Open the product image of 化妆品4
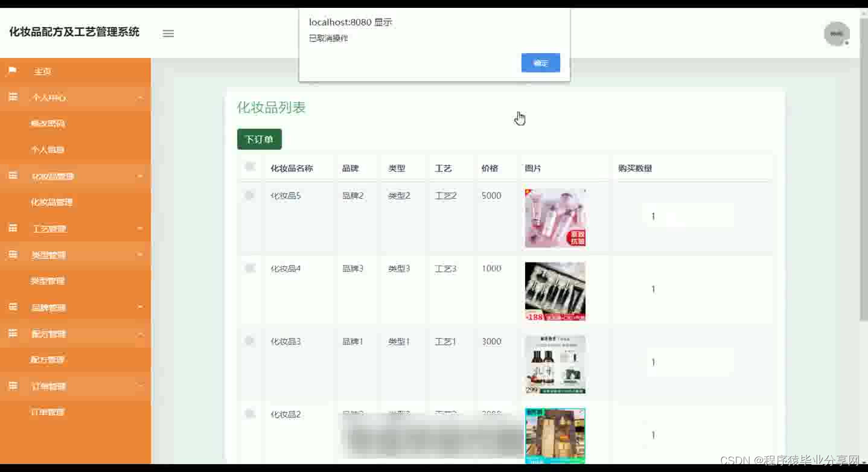 coord(555,291)
